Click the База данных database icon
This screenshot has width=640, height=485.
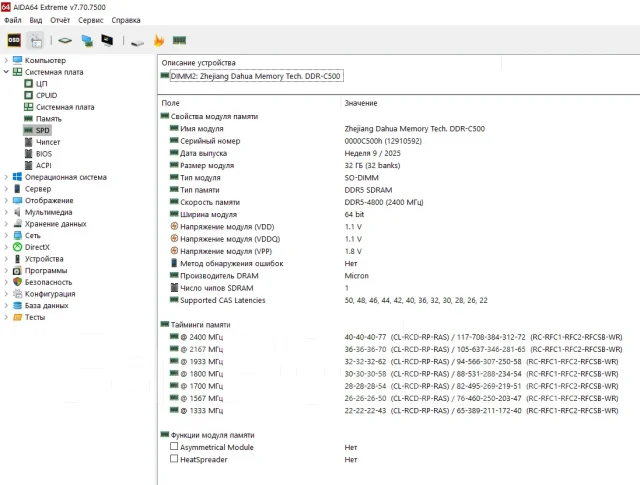tap(17, 305)
